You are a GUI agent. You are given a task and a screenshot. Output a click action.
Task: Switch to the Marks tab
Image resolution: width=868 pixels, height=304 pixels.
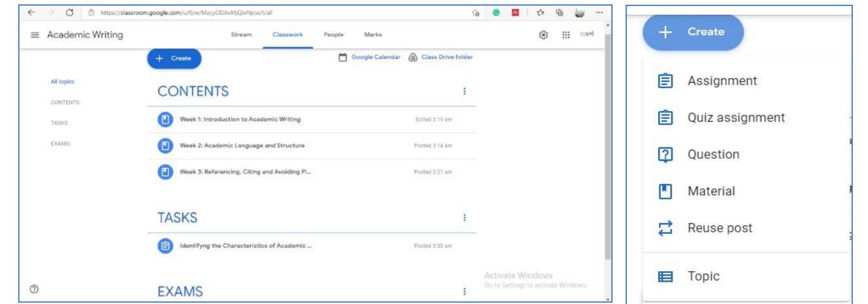coord(373,35)
